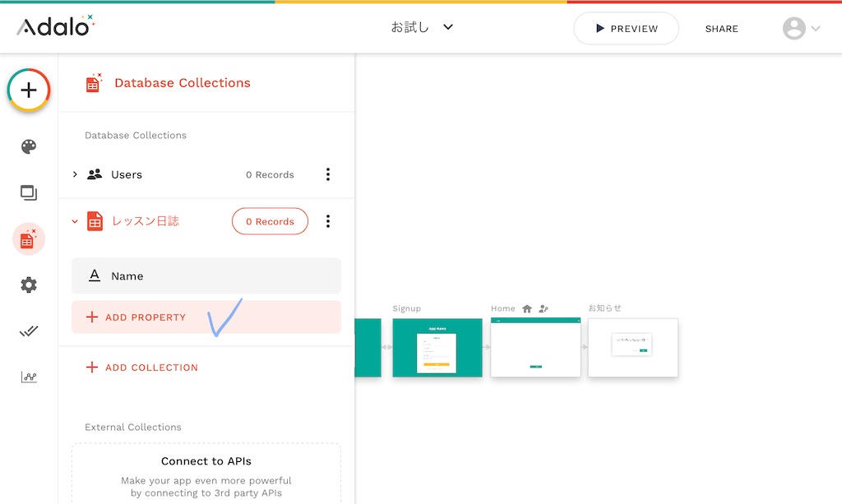Select the お知らせ screen thumbnail
The width and height of the screenshot is (842, 504).
click(633, 348)
